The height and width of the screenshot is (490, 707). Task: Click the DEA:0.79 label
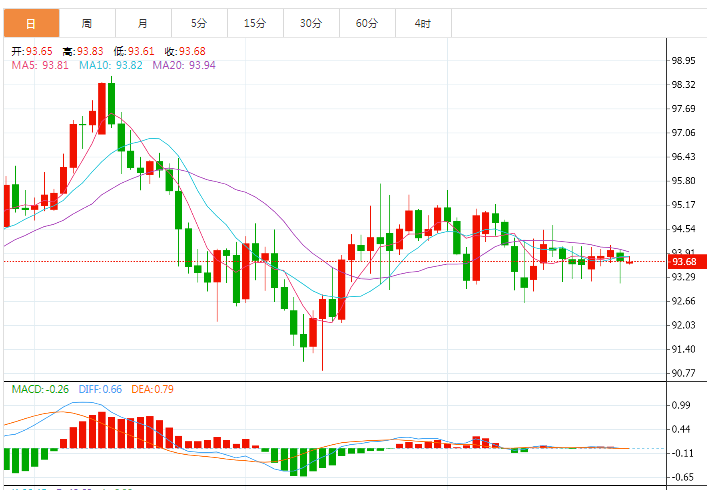pos(152,389)
